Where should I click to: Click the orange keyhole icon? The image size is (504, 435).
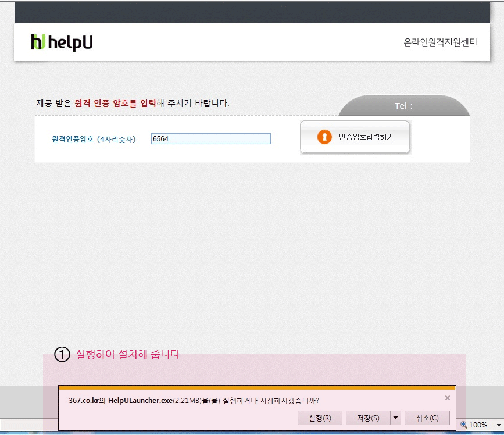coord(324,137)
